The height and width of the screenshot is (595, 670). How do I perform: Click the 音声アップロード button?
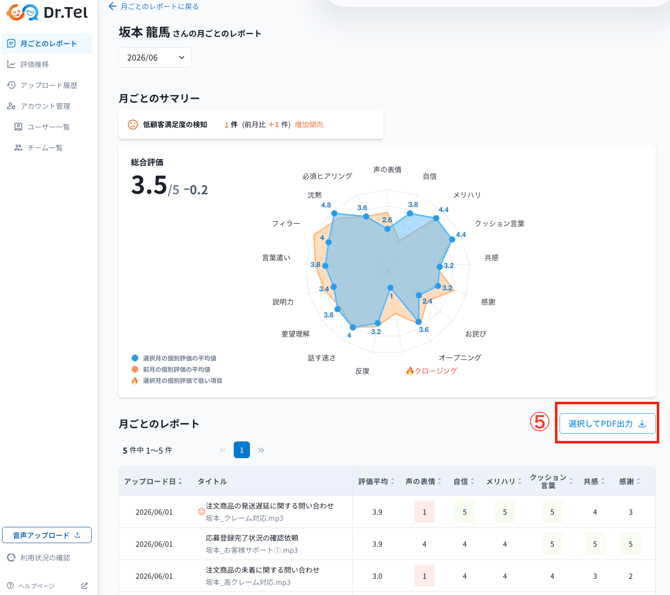tap(47, 535)
